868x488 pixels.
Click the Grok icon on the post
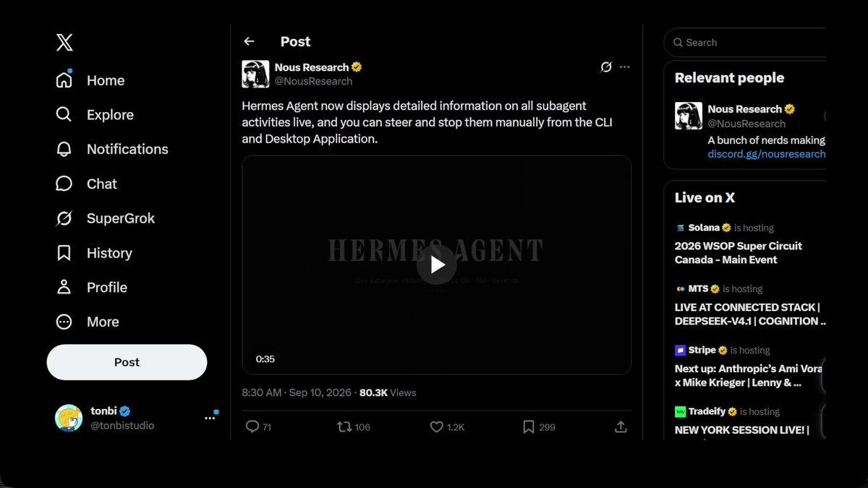tap(606, 67)
